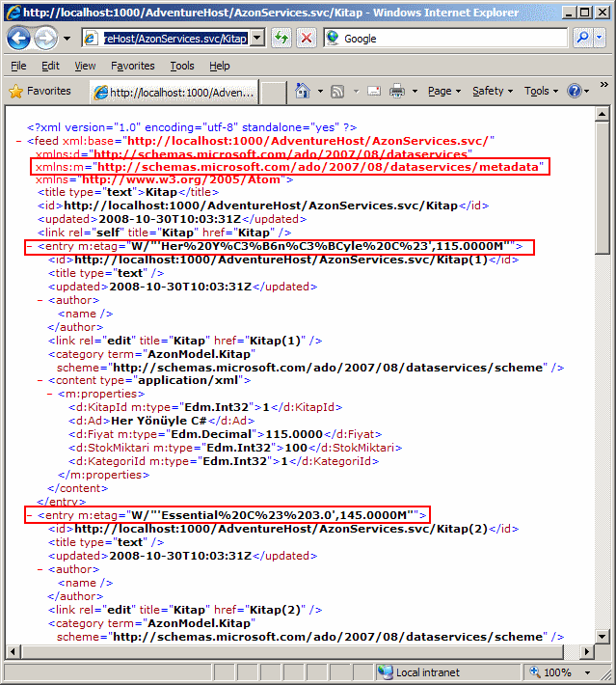The width and height of the screenshot is (616, 685).
Task: Collapse the m:properties XML node
Action: (x=51, y=394)
